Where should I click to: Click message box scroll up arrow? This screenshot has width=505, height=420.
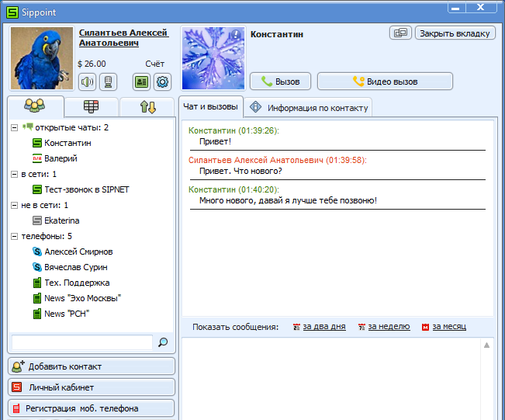[x=486, y=345]
